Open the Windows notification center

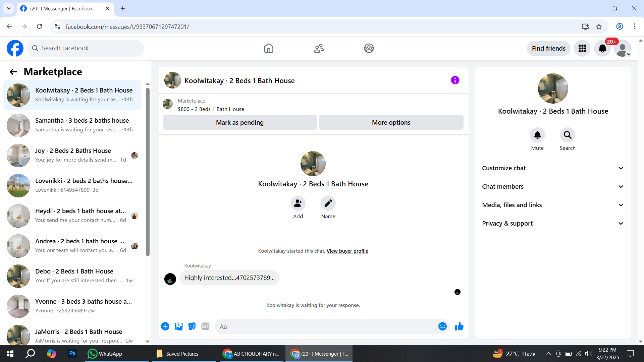click(x=630, y=354)
